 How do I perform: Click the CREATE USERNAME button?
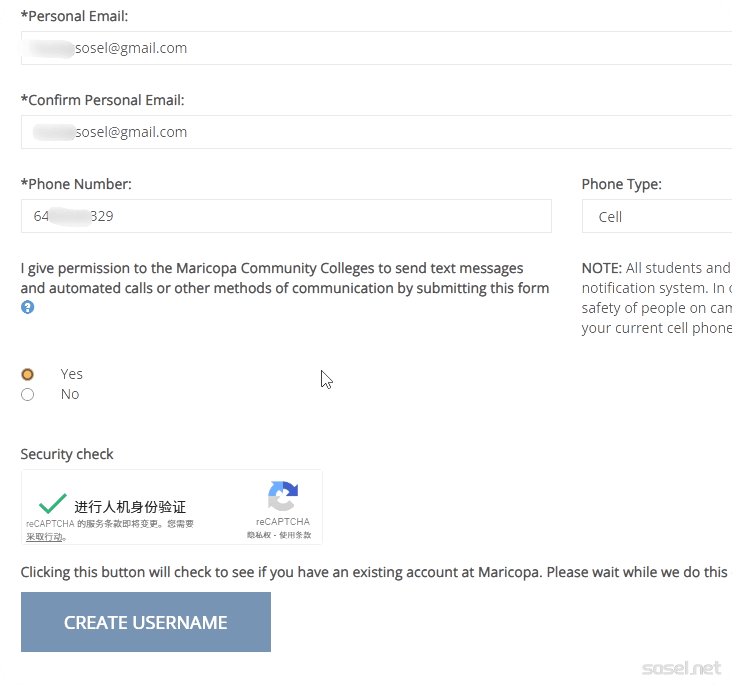click(146, 622)
